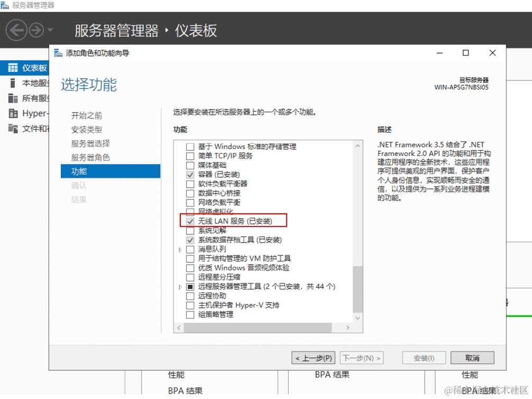Select the 数据中心桥接 checkbox
Image resolution: width=532 pixels, height=399 pixels.
[190, 194]
